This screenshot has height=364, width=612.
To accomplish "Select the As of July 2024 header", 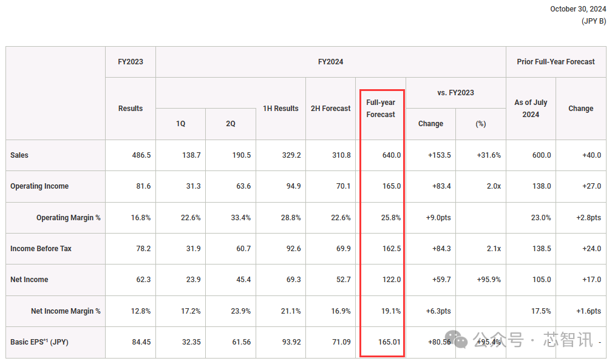I will [531, 109].
